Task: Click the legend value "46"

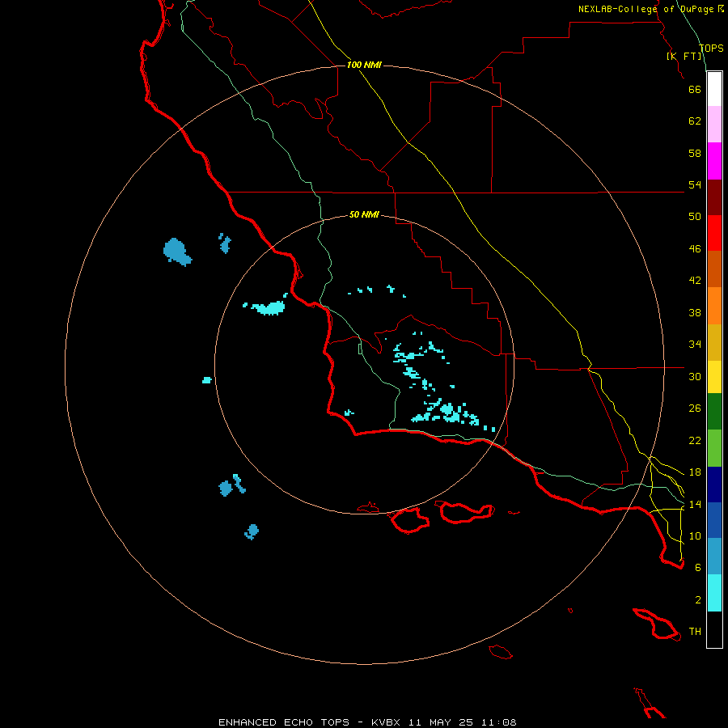Action: coord(695,249)
